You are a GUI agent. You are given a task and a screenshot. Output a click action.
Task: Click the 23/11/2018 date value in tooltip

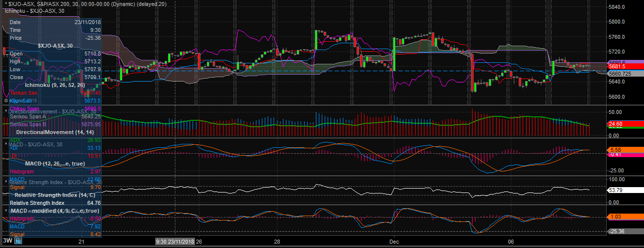point(87,22)
